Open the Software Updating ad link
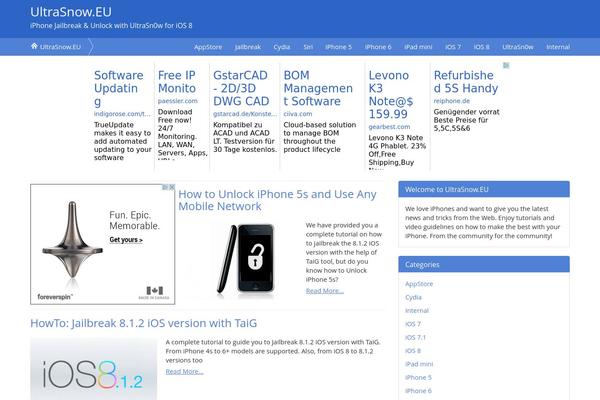The width and height of the screenshot is (600, 400). pyautogui.click(x=119, y=88)
